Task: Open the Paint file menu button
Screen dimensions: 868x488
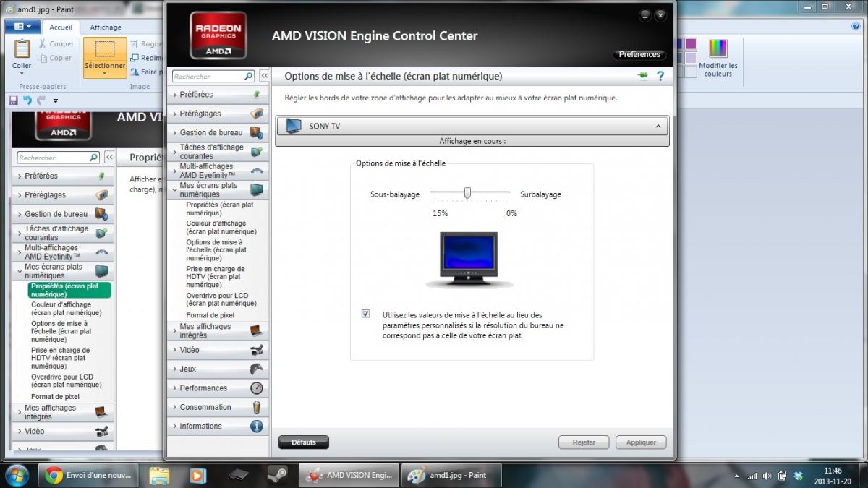Action: click(22, 27)
